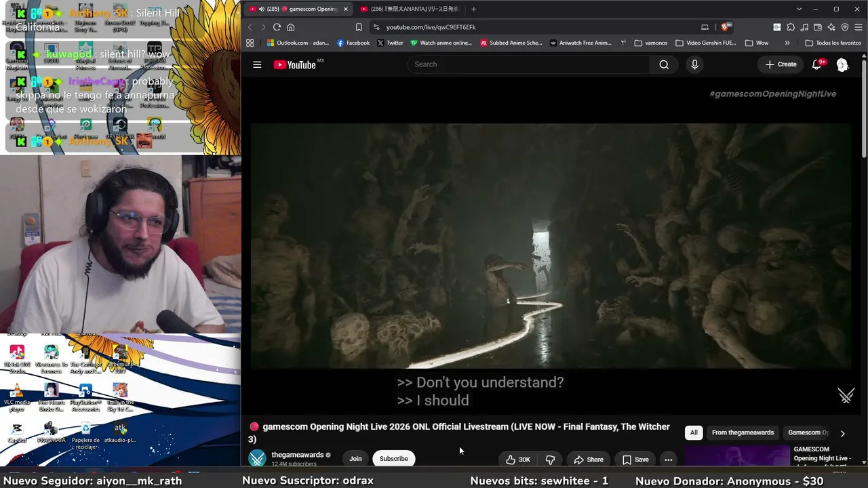Open PlayStation Accessories desktop shortcut

tap(85, 398)
